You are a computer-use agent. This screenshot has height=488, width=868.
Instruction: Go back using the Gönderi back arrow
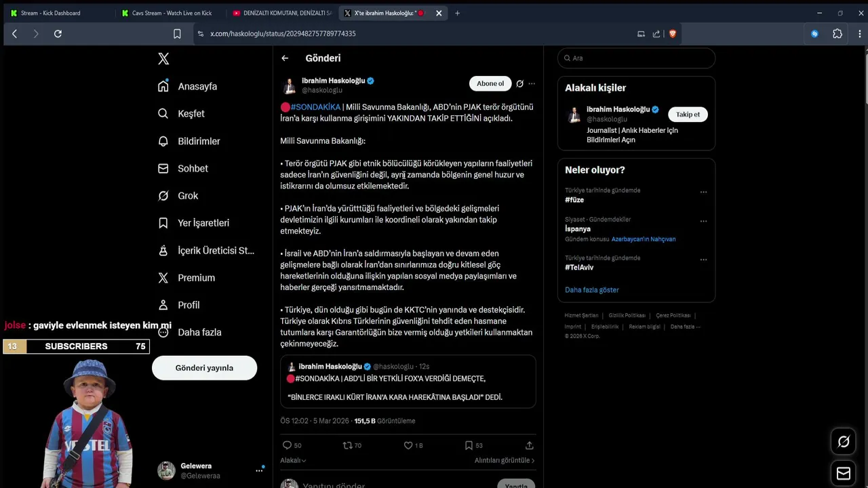pos(285,58)
